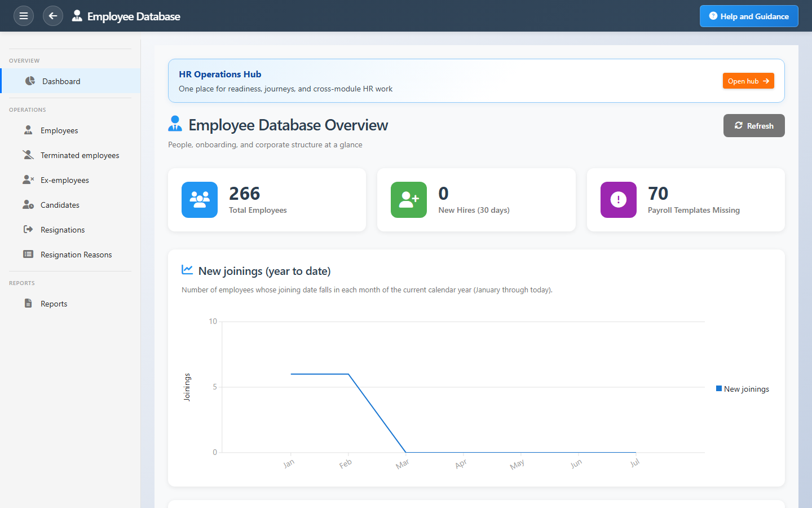Viewport: 812px width, 508px height.
Task: Click the 70 payroll templates value
Action: pyautogui.click(x=658, y=194)
